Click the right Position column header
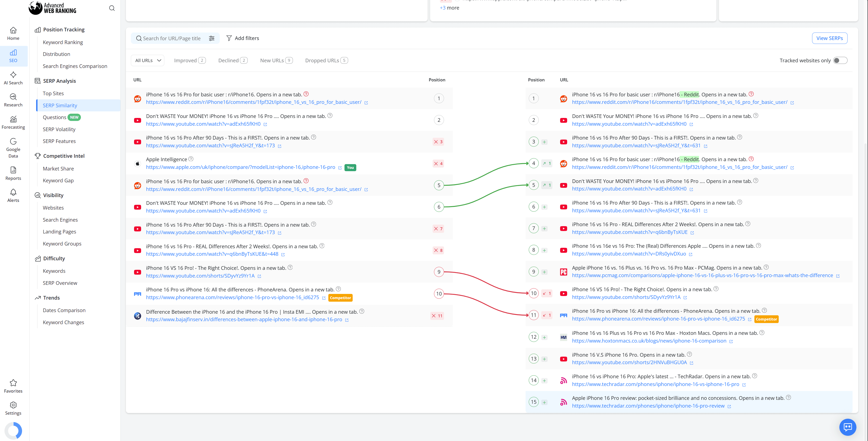Image resolution: width=868 pixels, height=441 pixels. click(536, 80)
